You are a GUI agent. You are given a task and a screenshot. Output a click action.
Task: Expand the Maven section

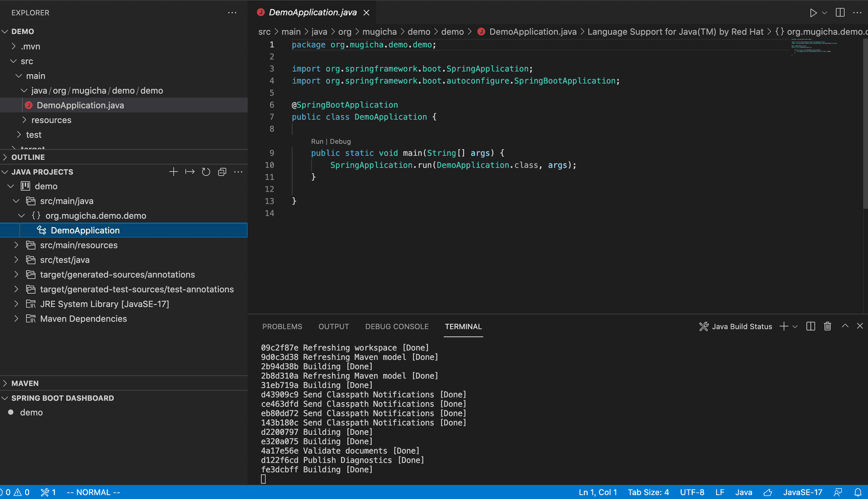click(25, 383)
